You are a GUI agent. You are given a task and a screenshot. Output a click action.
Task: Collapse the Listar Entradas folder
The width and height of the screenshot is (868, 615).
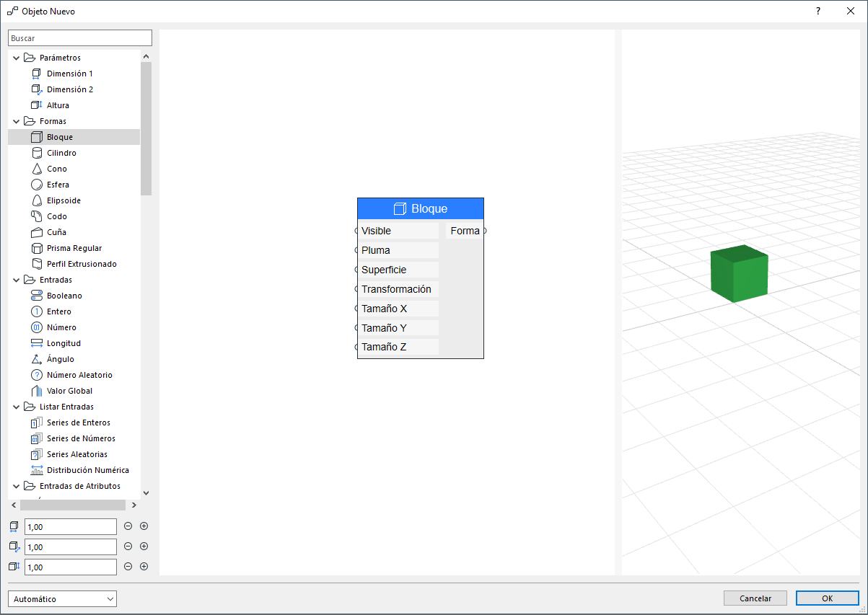(x=17, y=407)
